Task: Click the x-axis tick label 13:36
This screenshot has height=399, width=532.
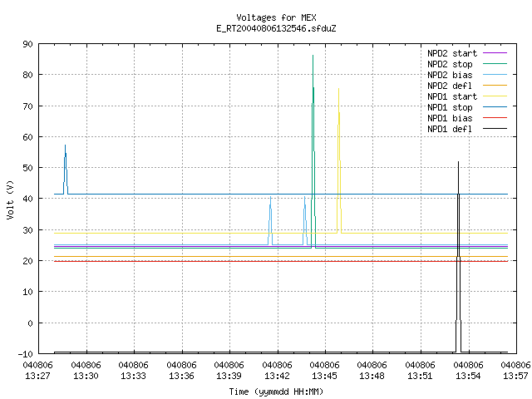Action: [x=181, y=376]
